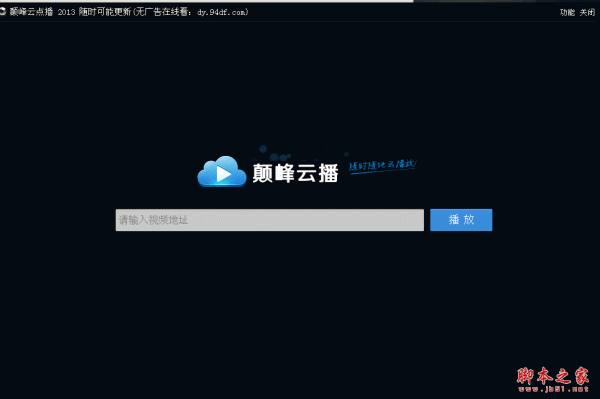Click the handwritten blue slogan text
The image size is (600, 399).
tap(382, 166)
